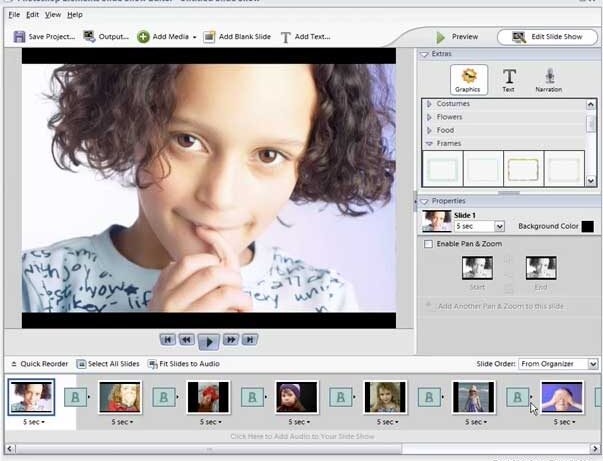
Task: Open the View menu
Action: pyautogui.click(x=53, y=15)
